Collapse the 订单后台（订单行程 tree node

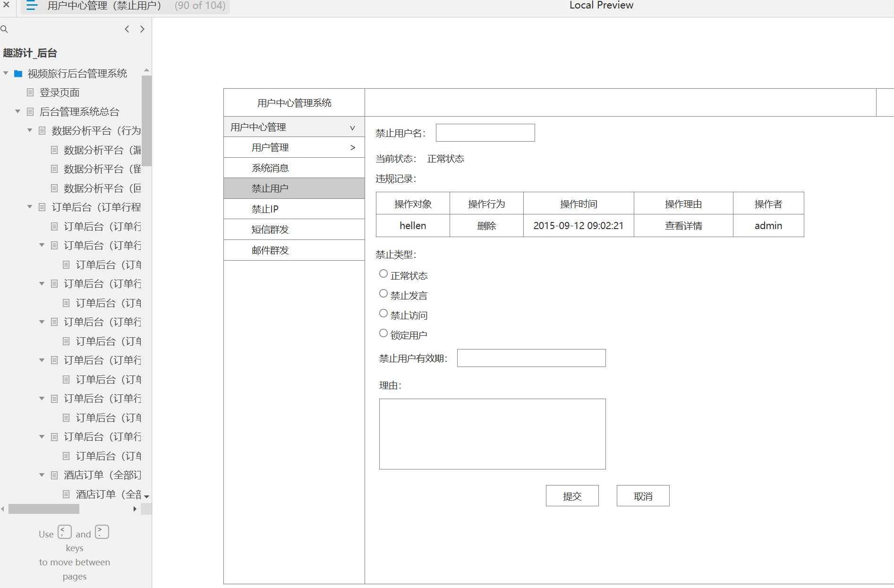[x=29, y=207]
